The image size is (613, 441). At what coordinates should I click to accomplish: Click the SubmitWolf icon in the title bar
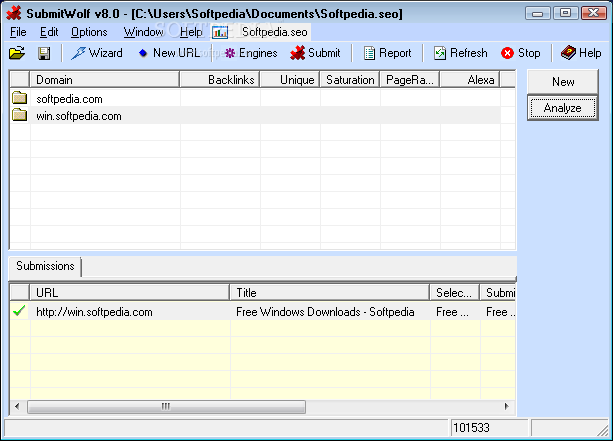(x=14, y=13)
